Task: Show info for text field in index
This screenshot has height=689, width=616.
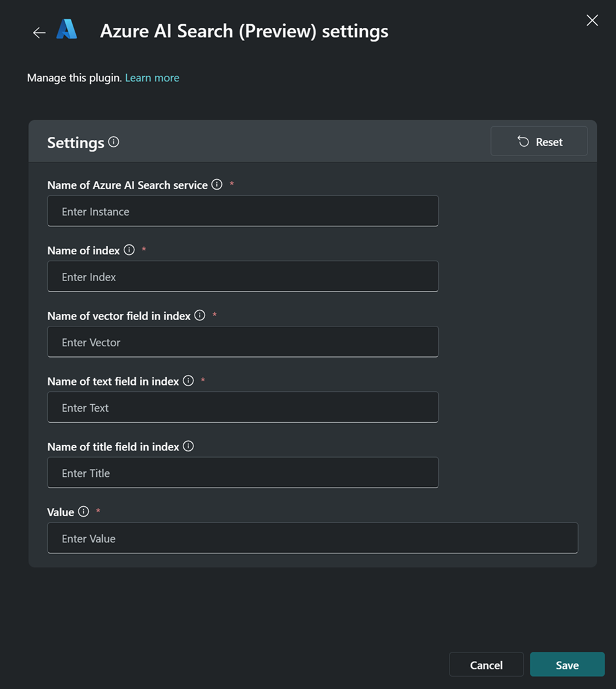Action: (188, 381)
